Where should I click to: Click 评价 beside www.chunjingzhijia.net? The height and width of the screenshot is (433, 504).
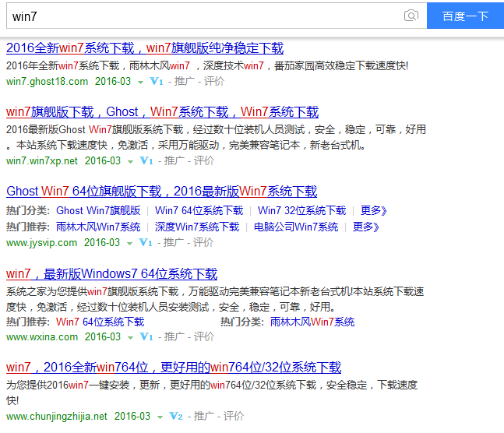pyautogui.click(x=234, y=417)
